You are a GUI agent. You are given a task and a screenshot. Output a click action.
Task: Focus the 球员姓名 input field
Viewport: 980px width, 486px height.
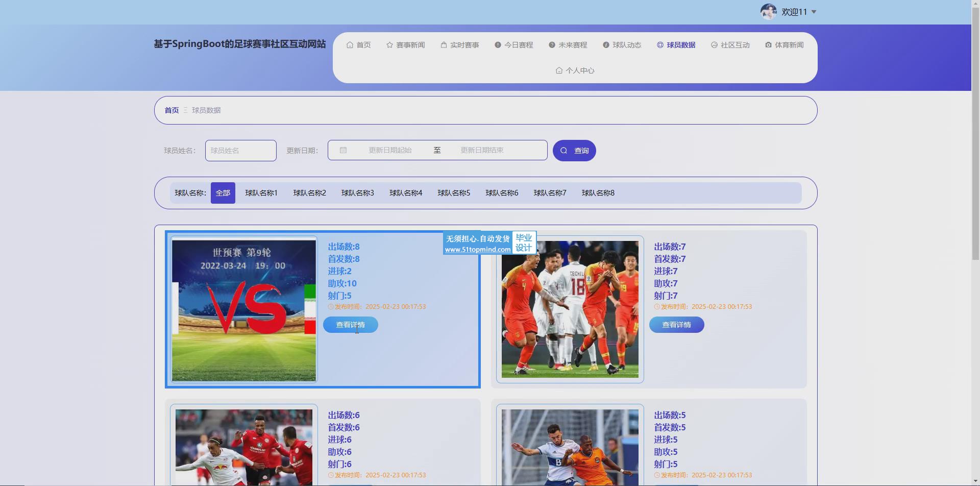click(x=241, y=151)
